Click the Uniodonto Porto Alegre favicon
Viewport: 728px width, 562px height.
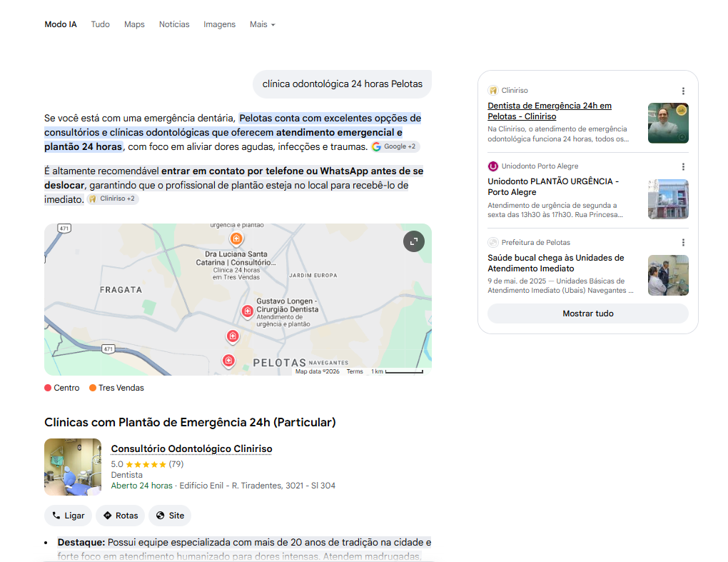[493, 166]
